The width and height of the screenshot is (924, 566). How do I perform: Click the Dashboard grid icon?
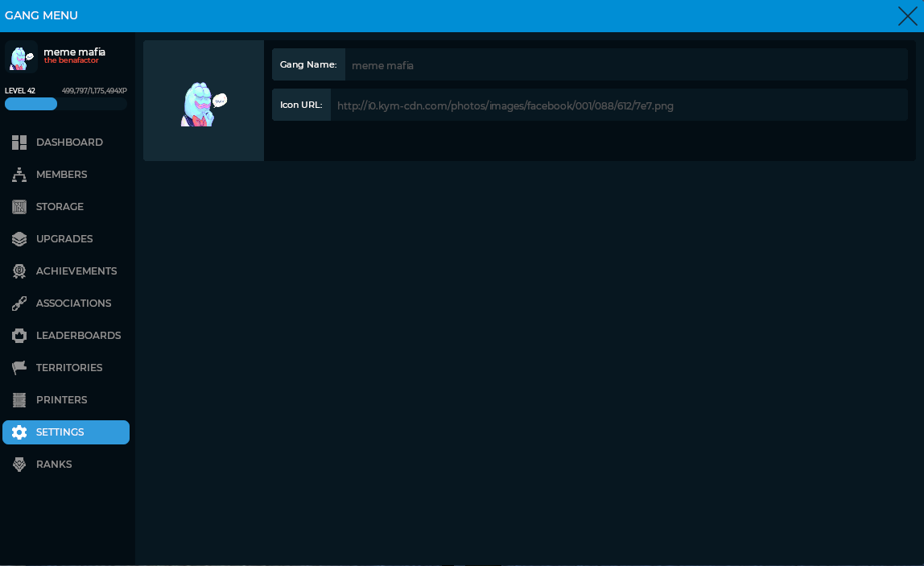pyautogui.click(x=19, y=142)
